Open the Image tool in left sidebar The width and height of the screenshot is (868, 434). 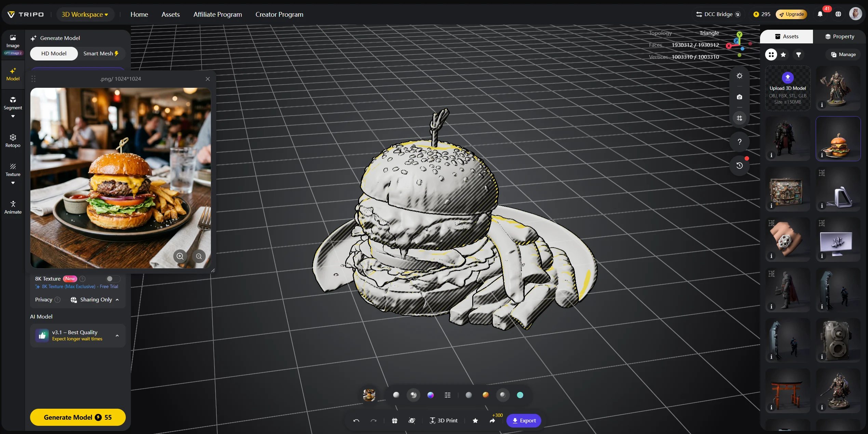pyautogui.click(x=13, y=44)
